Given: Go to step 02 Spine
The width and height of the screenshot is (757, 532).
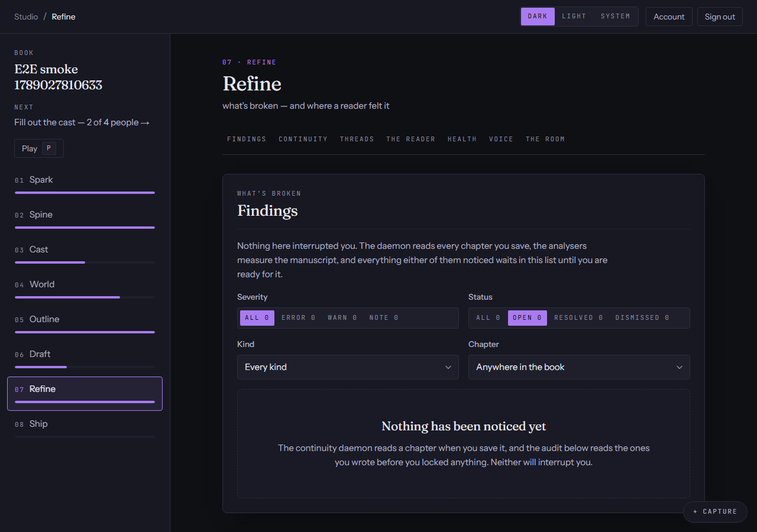Looking at the screenshot, I should (85, 219).
